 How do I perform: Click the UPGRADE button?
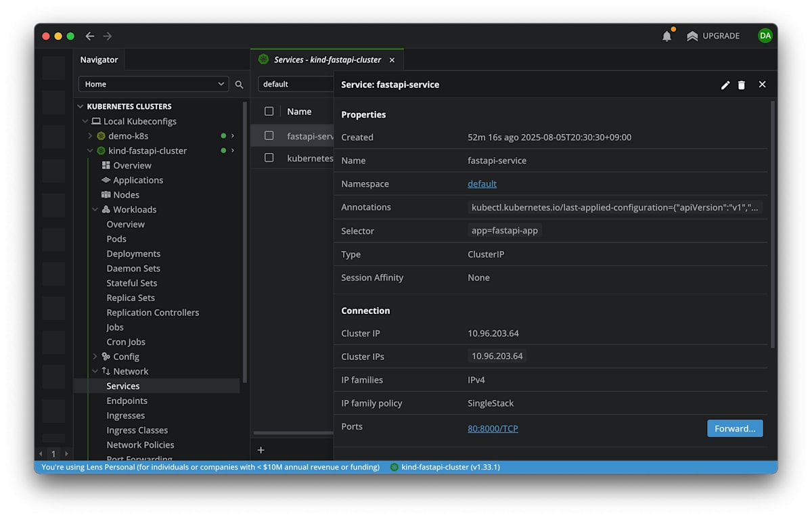coord(713,36)
